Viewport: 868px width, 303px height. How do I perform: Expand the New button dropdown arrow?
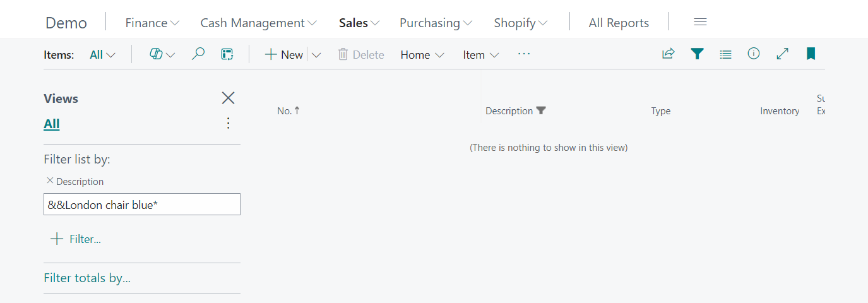[316, 55]
